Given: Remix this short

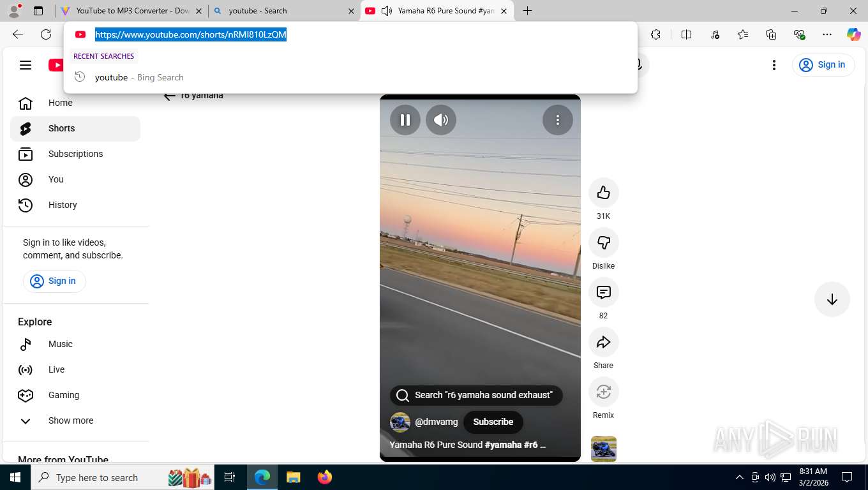Looking at the screenshot, I should 603,392.
